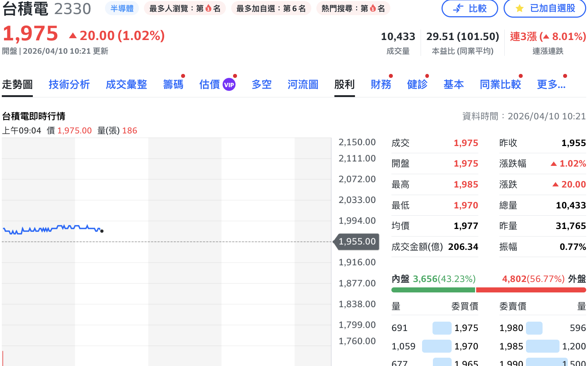Open the 同業比較 tab
588x366 pixels.
coord(500,85)
